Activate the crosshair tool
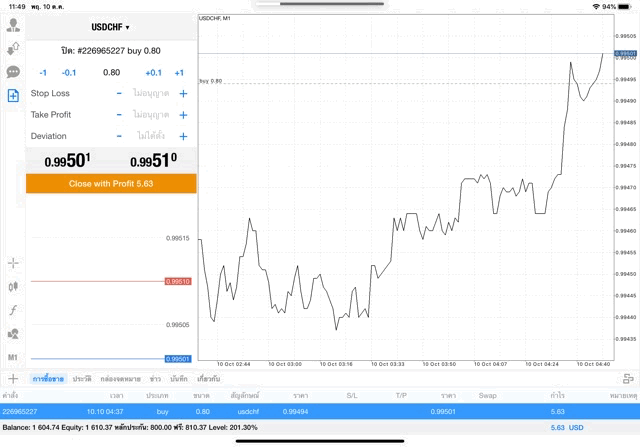 click(x=13, y=263)
